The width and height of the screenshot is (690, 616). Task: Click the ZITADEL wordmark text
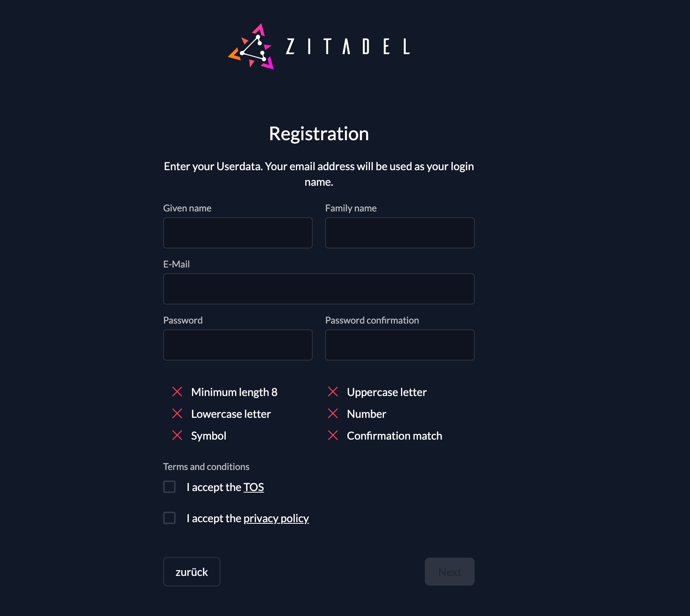pos(348,47)
